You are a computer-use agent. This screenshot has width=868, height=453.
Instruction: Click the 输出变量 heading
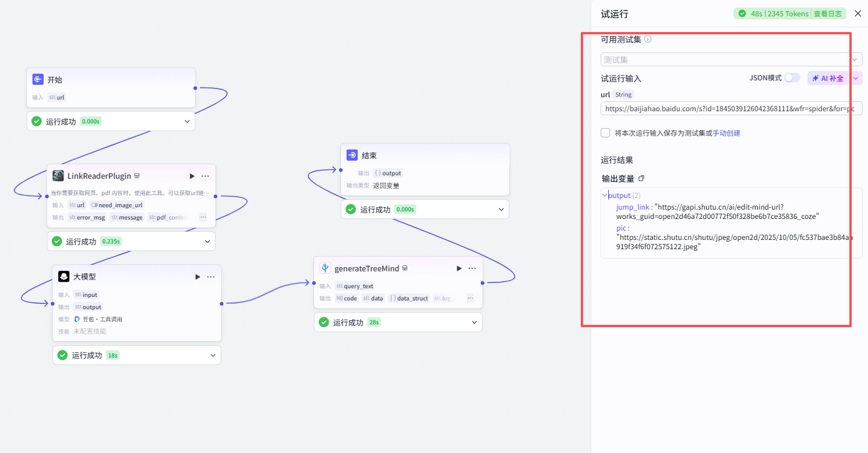[x=618, y=179]
